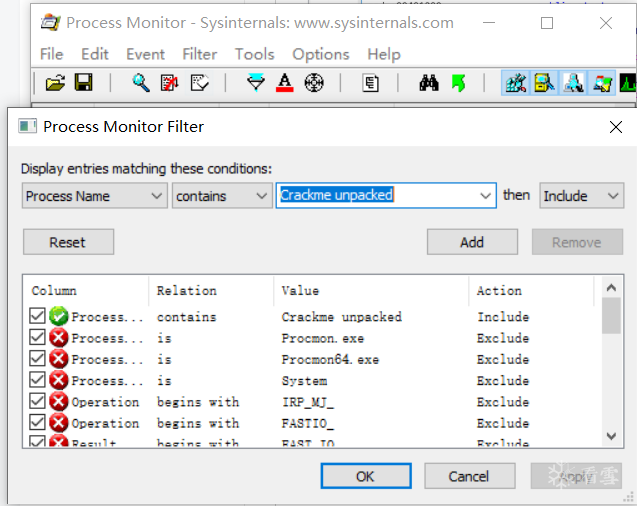Open the Include action dropdown
This screenshot has height=506, width=637.
581,196
